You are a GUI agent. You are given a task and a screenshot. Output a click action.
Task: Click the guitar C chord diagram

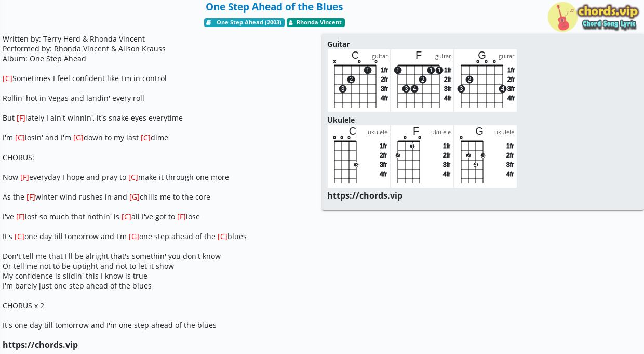pyautogui.click(x=359, y=81)
